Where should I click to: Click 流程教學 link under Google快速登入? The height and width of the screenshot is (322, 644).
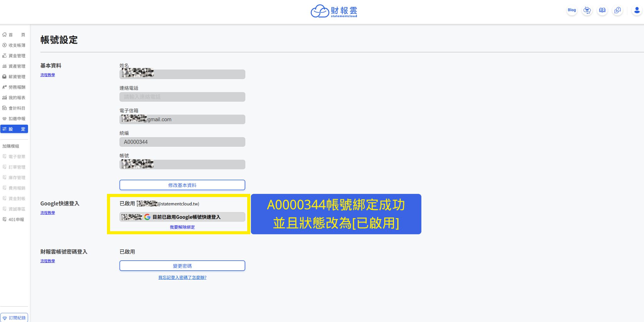tap(47, 213)
